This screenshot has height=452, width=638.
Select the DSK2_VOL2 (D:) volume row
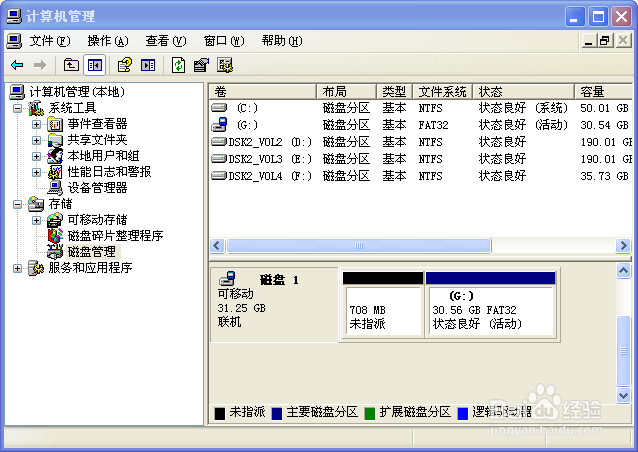pos(421,142)
